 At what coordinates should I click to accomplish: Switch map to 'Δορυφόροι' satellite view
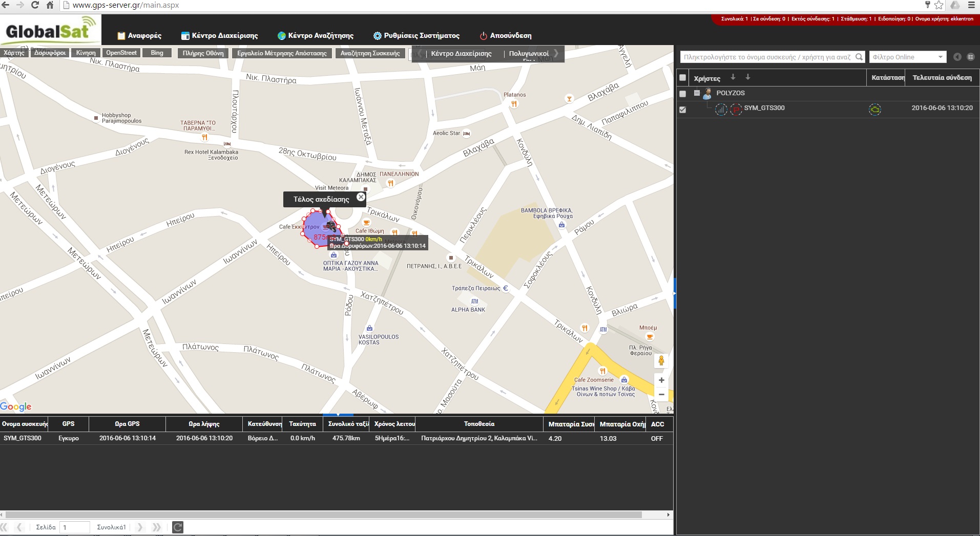[50, 53]
